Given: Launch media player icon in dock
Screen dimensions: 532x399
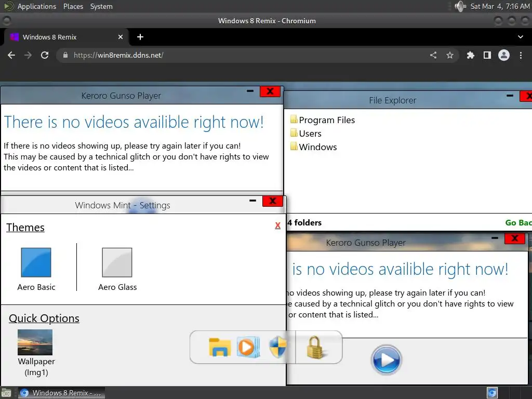Looking at the screenshot, I should click(x=248, y=347).
